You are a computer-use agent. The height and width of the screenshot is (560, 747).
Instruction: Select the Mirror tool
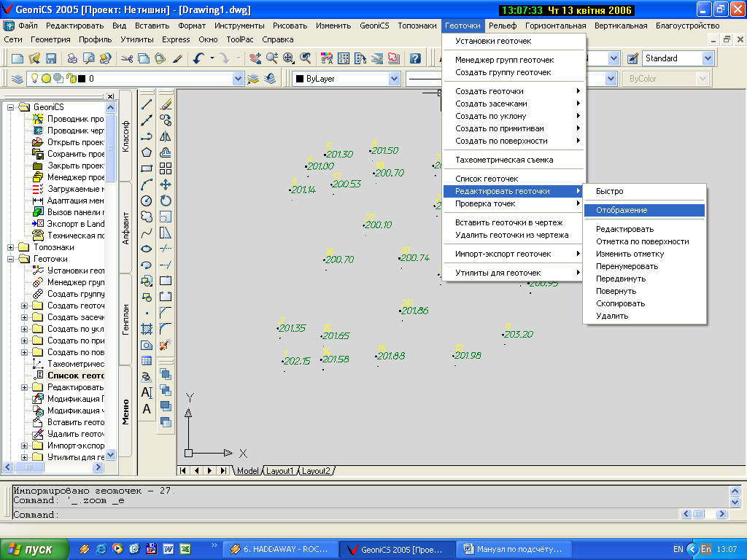click(x=166, y=136)
